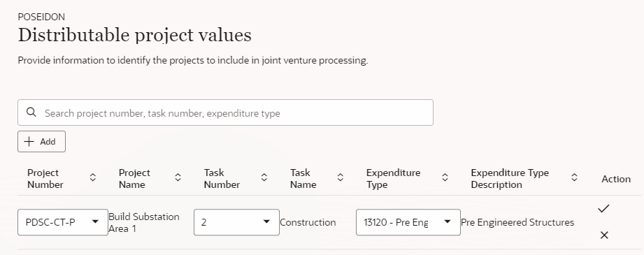
Task: Sort by Project Number column
Action: point(93,177)
